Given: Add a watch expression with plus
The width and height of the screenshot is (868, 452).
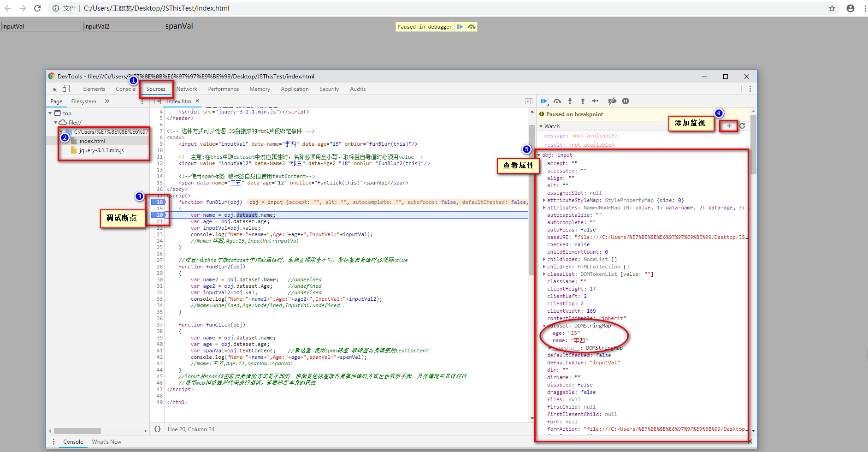Looking at the screenshot, I should (729, 126).
